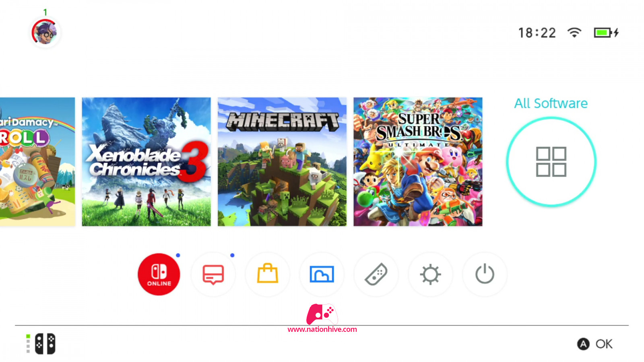Image resolution: width=644 pixels, height=362 pixels.
Task: Open Sleep Mode power icon
Action: [485, 274]
